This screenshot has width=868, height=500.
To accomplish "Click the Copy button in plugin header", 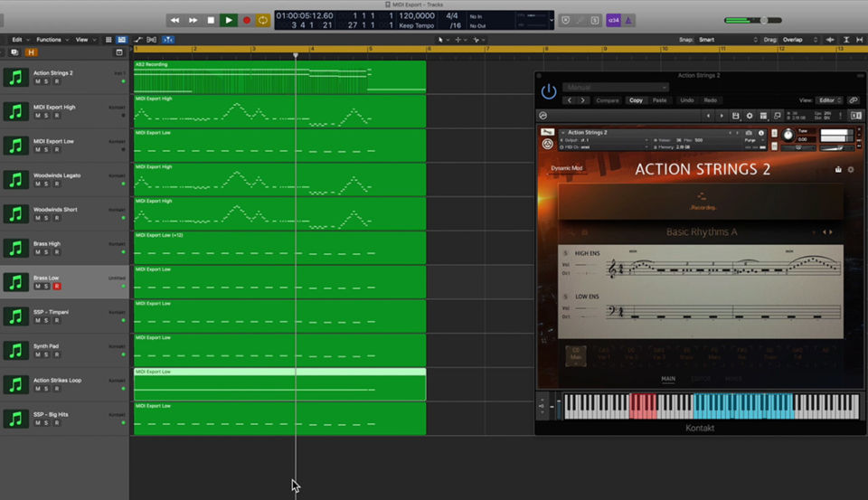I will (x=636, y=100).
